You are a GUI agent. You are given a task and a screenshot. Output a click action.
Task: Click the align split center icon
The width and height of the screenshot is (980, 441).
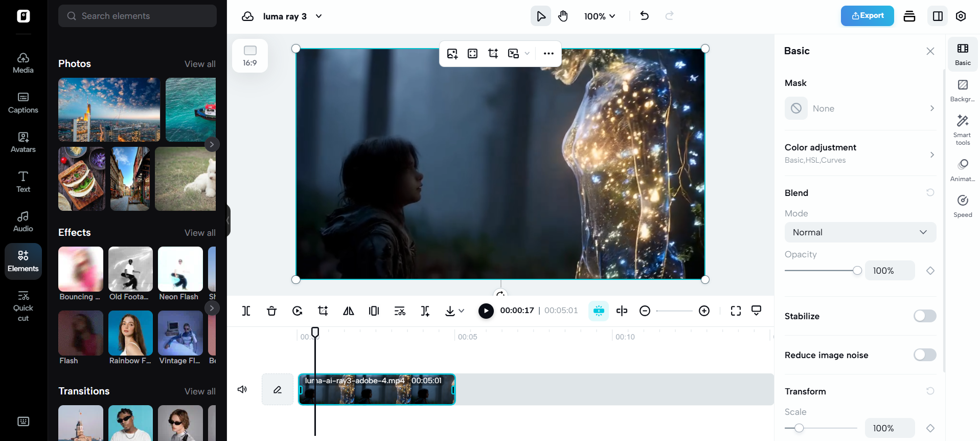pos(622,311)
